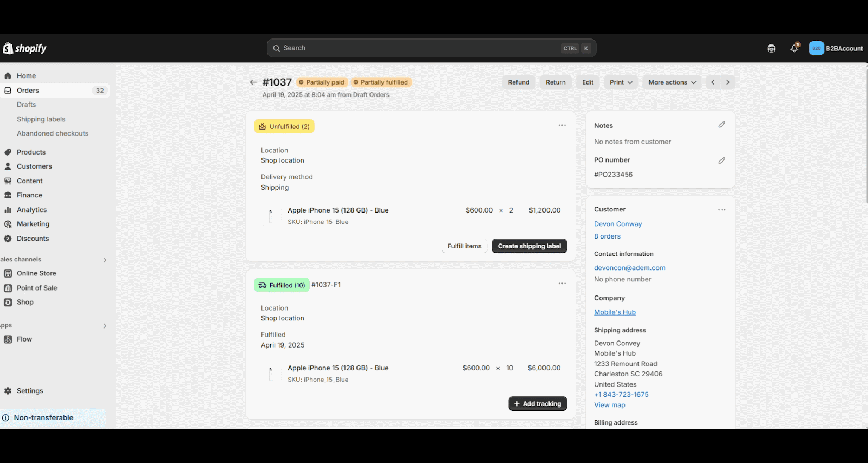Open Customer card three-dot menu

(x=722, y=210)
